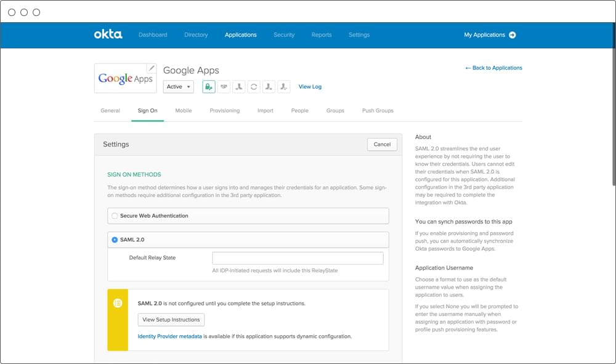Click the SIGN ON METHODS heading

pos(134,174)
